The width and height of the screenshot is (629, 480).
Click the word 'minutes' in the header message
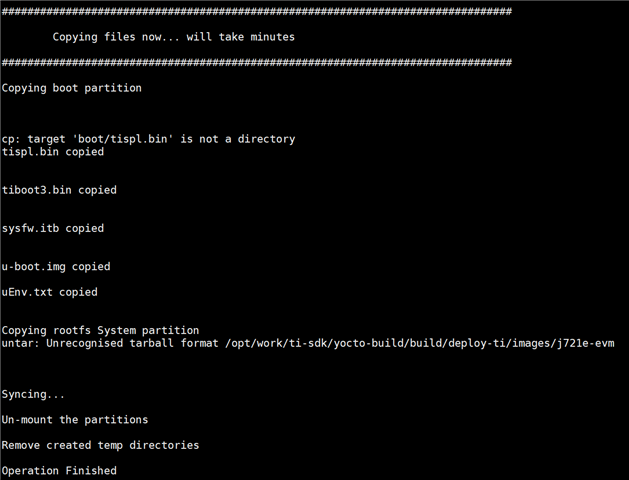click(x=272, y=37)
